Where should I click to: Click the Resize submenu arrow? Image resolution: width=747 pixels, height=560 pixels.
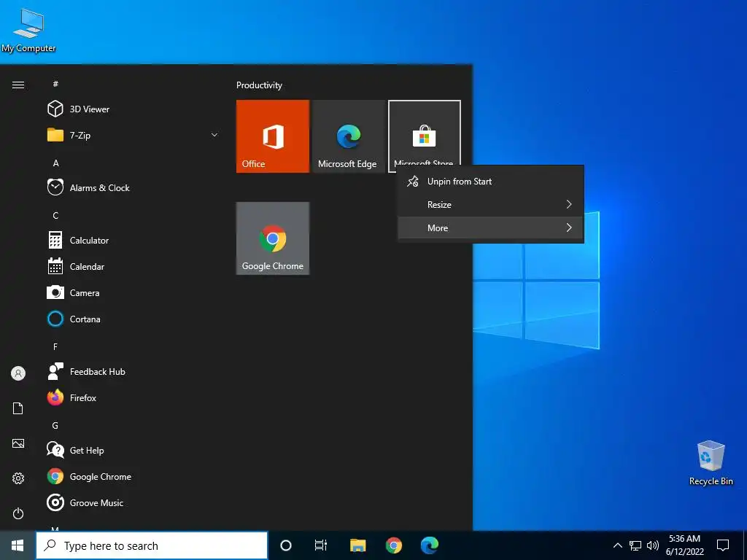(x=569, y=204)
